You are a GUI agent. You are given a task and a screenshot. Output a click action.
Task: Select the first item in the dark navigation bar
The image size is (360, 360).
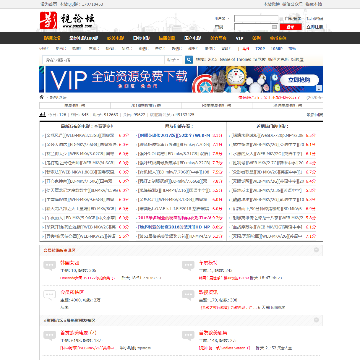[52, 38]
